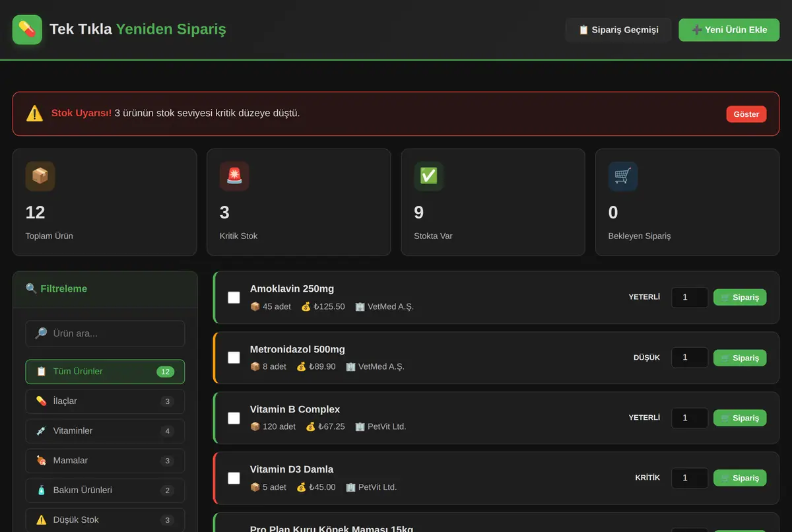
Task: Click the quantity field for Amoklavin 250mg
Action: [x=690, y=298]
